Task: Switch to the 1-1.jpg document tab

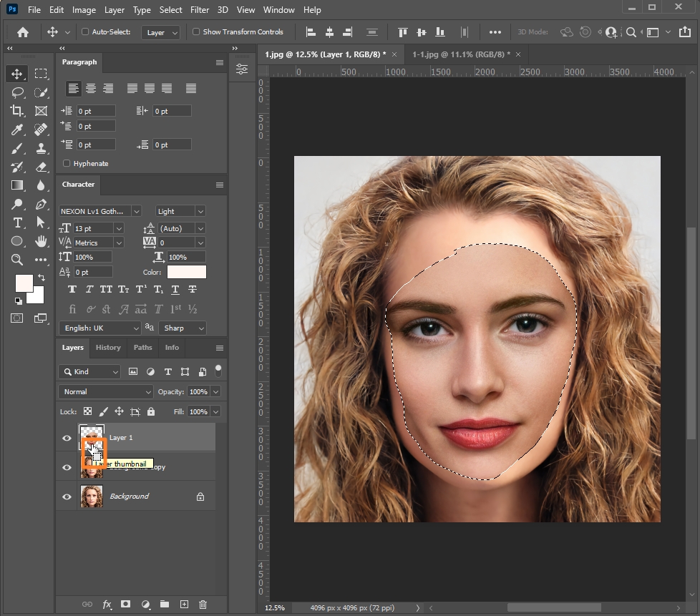Action: 460,54
